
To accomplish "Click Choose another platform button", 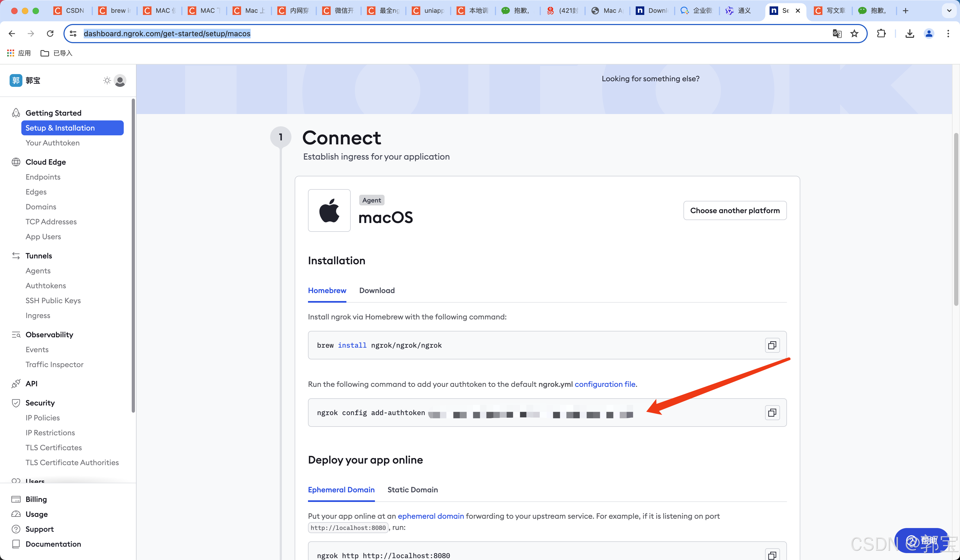I will point(734,210).
